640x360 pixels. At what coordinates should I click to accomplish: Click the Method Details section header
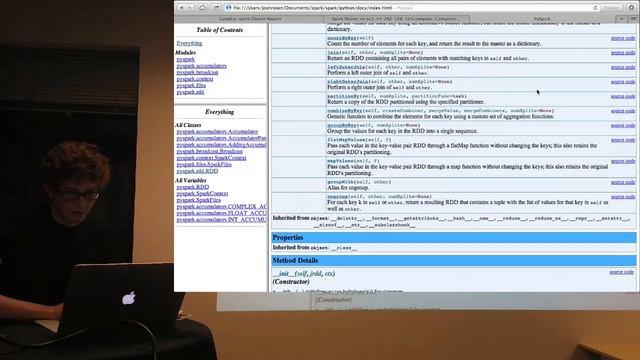pyautogui.click(x=453, y=260)
